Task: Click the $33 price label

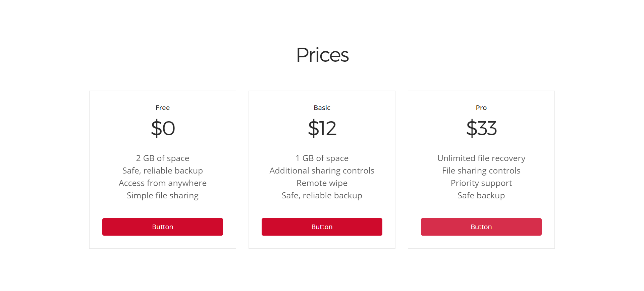Action: (x=481, y=128)
